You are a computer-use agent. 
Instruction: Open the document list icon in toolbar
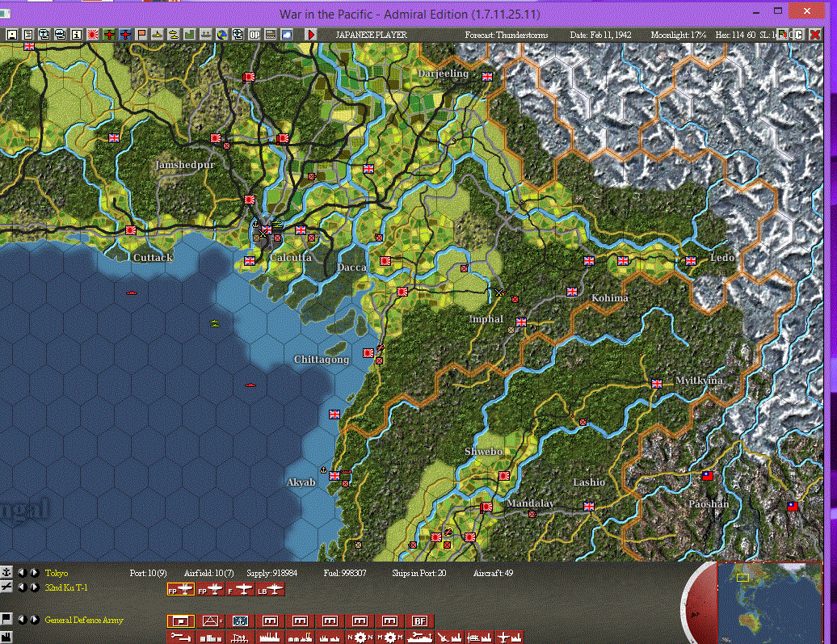click(27, 35)
